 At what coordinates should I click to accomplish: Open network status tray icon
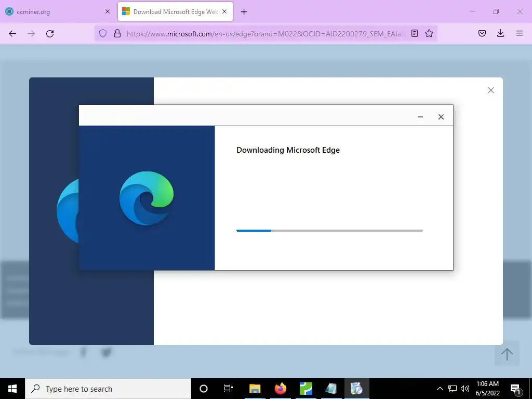tap(453, 389)
